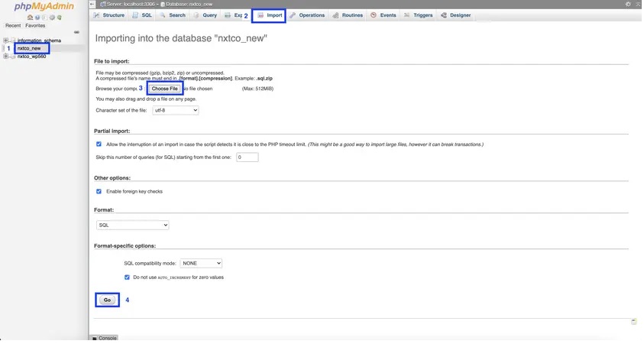Click the 'Other options:' section label

coord(112,178)
